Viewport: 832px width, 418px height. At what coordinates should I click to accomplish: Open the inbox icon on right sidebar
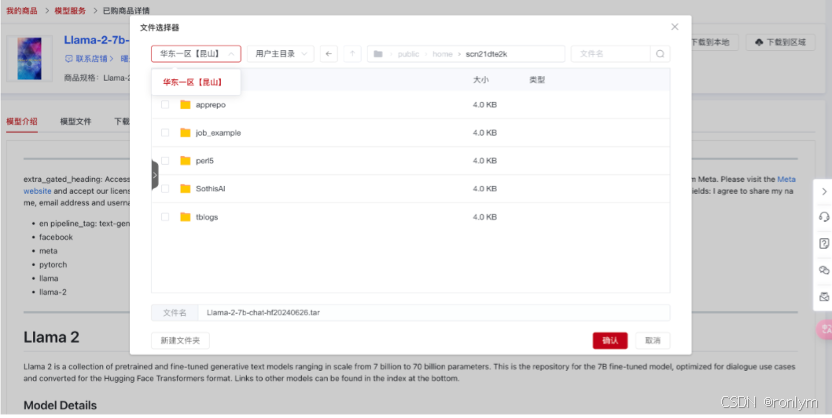(824, 297)
